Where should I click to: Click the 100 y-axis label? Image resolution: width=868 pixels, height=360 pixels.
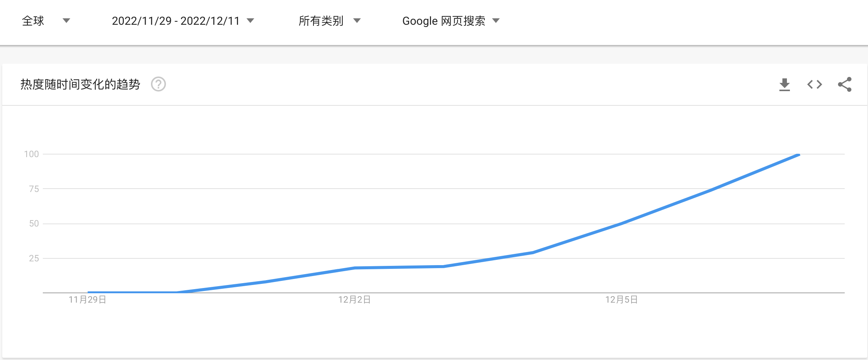pyautogui.click(x=32, y=154)
